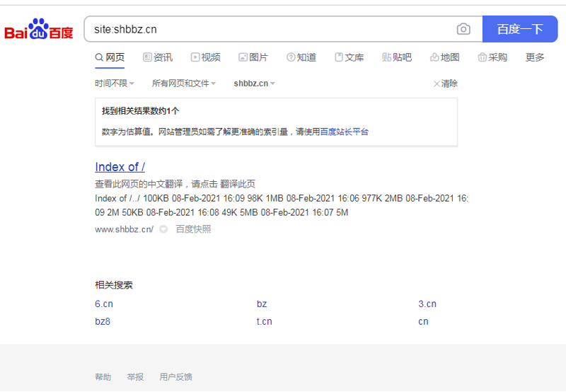Image resolution: width=566 pixels, height=392 pixels.
Task: Open the 图片 images tab
Action: pos(253,57)
